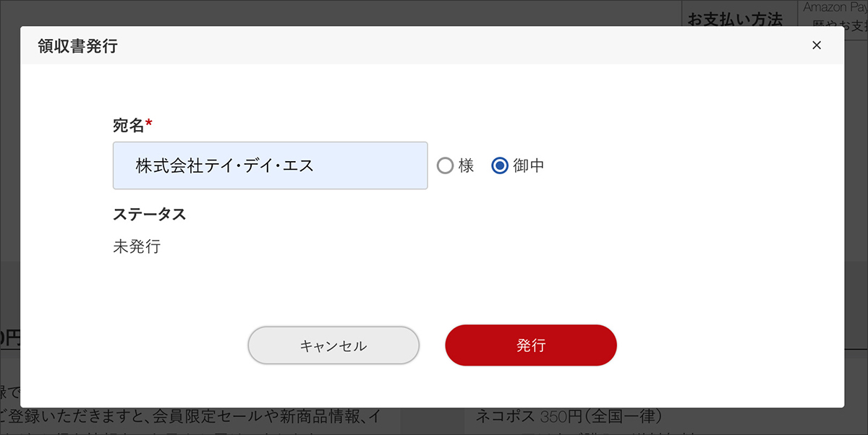Select the 様 honorific radio button
The height and width of the screenshot is (435, 868).
(445, 165)
